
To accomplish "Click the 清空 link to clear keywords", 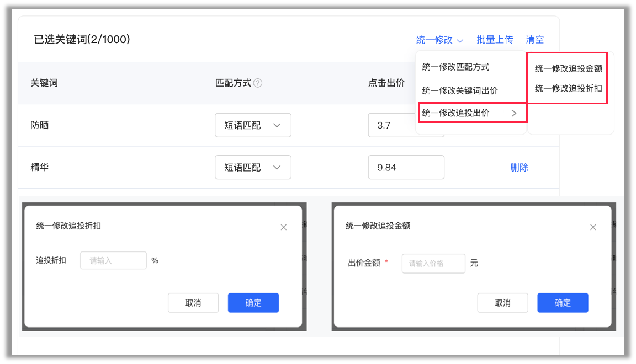I will point(534,40).
